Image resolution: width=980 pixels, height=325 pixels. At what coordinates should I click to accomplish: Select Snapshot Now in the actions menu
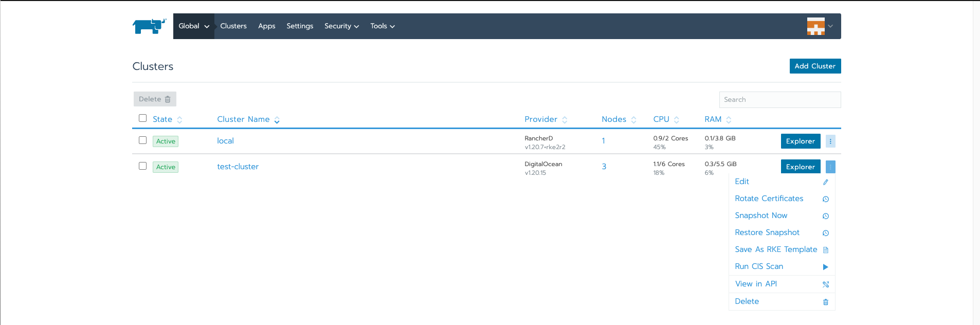point(761,215)
